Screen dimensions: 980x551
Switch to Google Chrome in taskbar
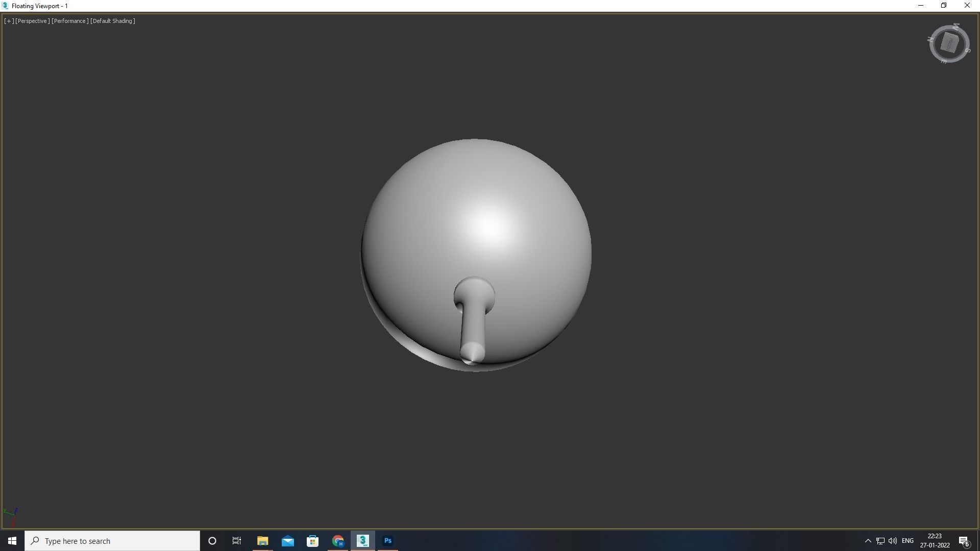click(x=338, y=541)
